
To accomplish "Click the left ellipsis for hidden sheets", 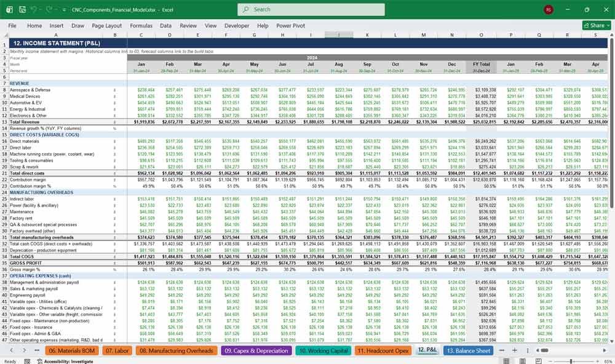I will click(37, 350).
